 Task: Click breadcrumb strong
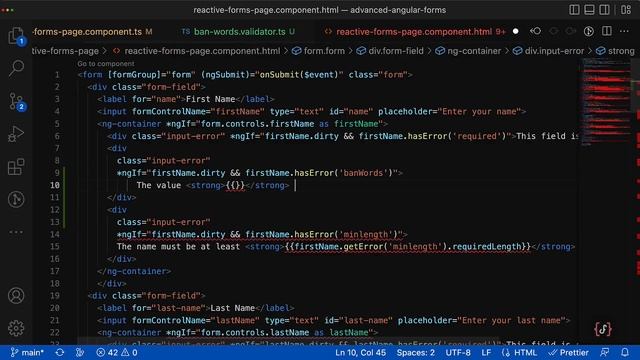[x=621, y=51]
